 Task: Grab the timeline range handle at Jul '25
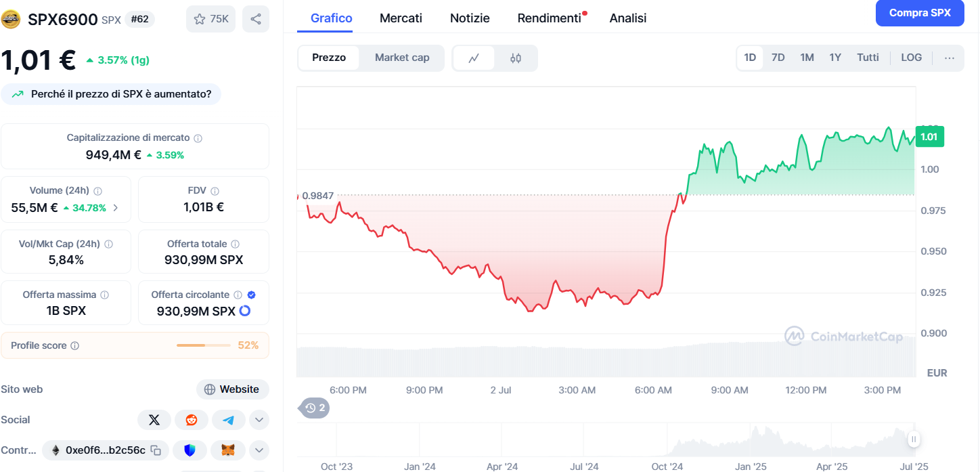[x=914, y=439]
